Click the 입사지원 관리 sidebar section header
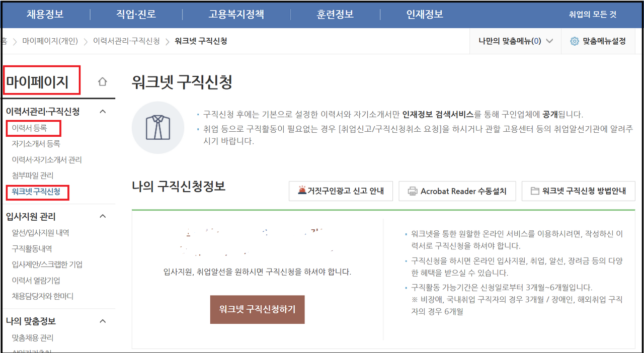 tap(31, 216)
